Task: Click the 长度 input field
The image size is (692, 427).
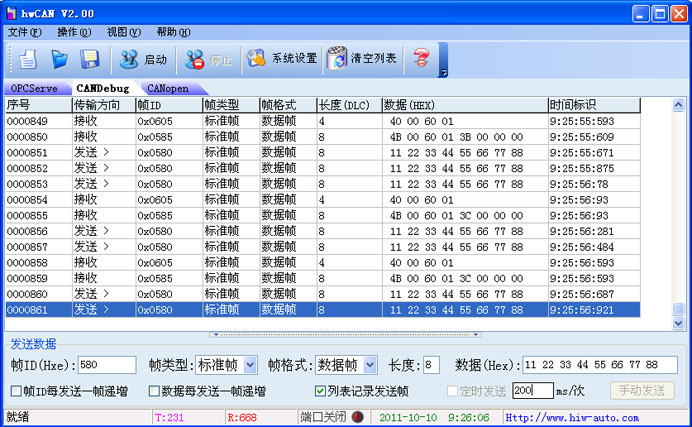Action: (x=431, y=365)
